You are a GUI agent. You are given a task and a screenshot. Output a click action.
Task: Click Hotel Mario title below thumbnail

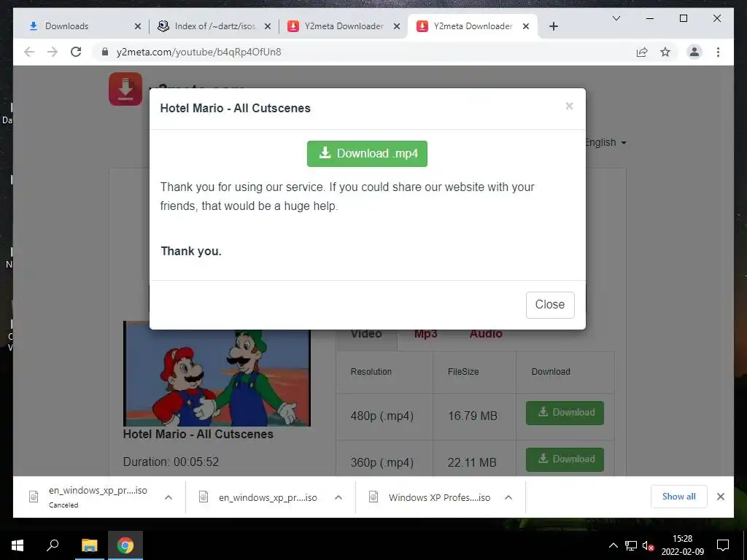click(198, 435)
